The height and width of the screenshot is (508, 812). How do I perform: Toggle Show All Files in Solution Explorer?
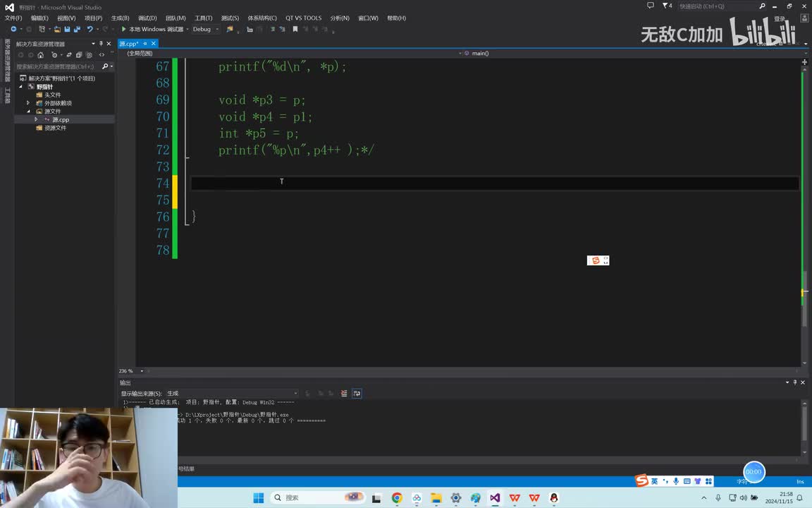(x=89, y=55)
